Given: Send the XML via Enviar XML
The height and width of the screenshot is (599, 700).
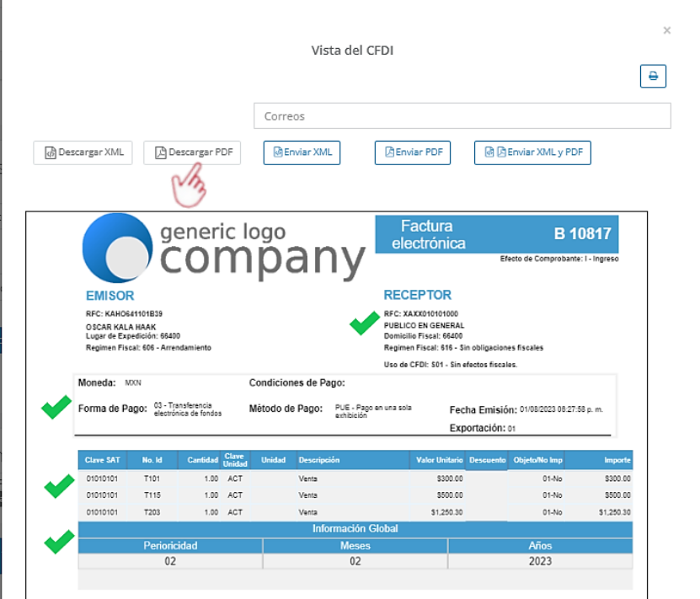Looking at the screenshot, I should [301, 152].
